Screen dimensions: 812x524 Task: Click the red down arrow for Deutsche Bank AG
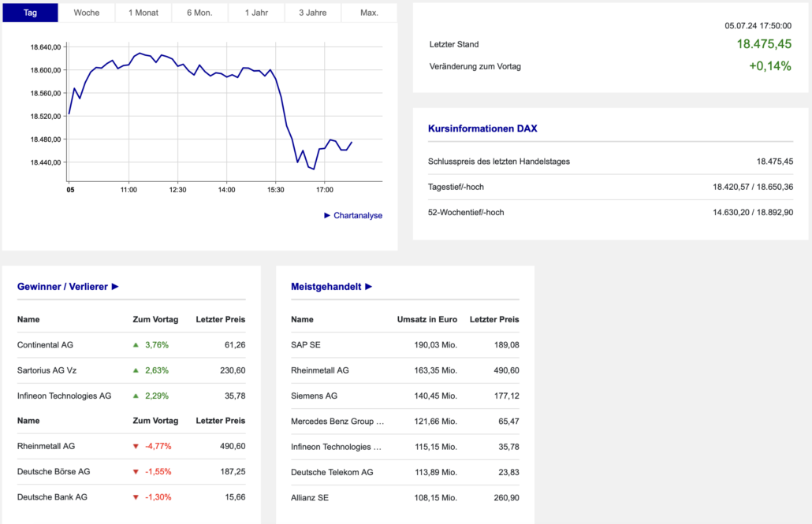(x=136, y=497)
